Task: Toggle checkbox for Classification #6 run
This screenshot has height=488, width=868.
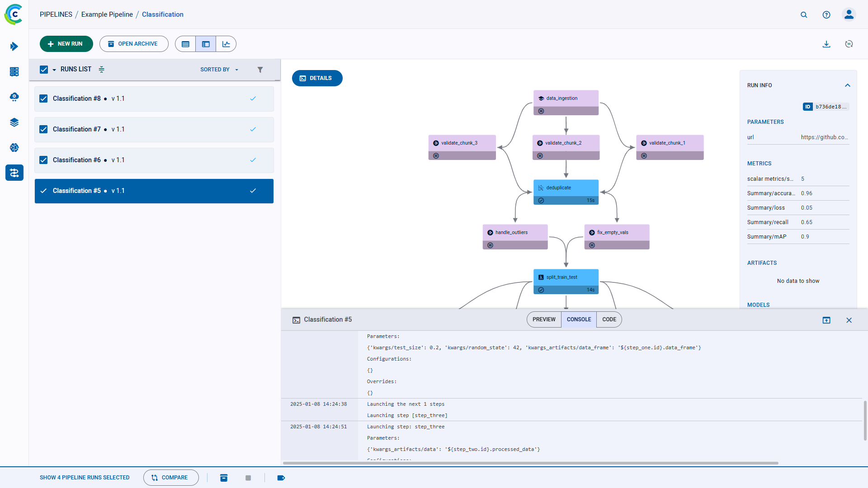Action: [43, 160]
